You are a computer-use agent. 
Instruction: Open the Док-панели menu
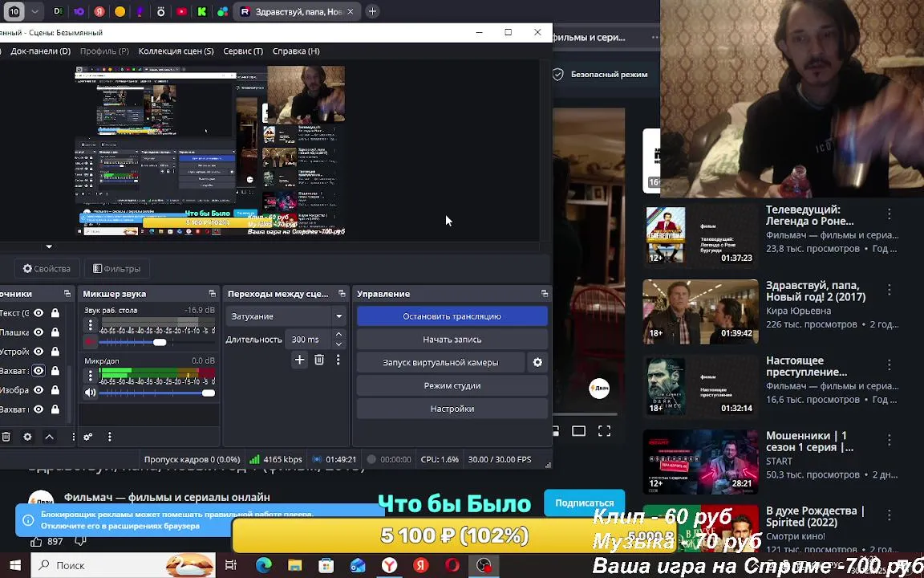tap(41, 51)
